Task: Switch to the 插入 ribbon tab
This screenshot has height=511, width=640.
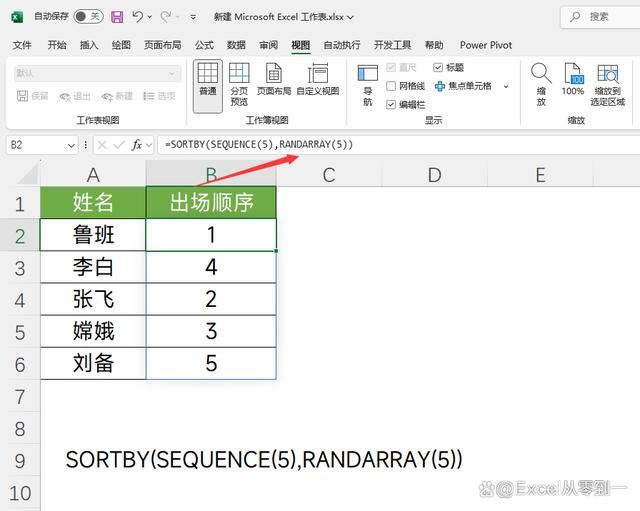Action: pyautogui.click(x=89, y=45)
